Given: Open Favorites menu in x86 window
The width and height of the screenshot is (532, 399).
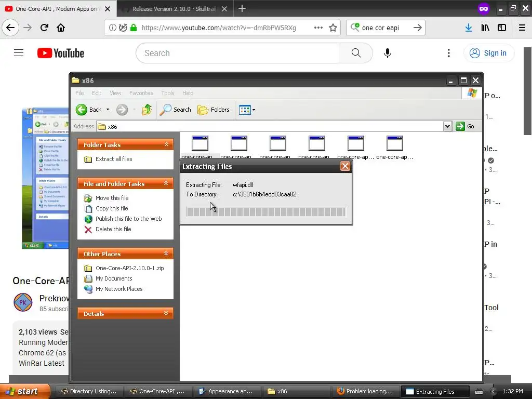Looking at the screenshot, I should 141,93.
